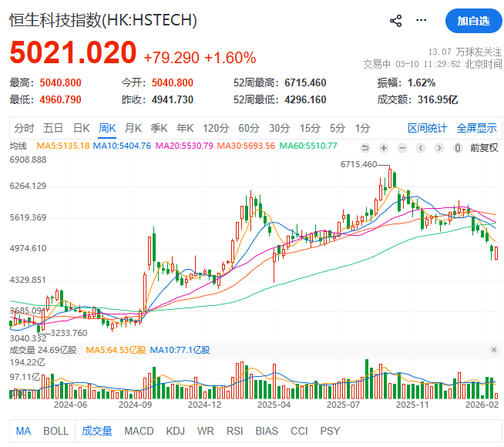Viewport: 504px width, 447px height.
Task: Close the volume panel with X icon
Action: (x=494, y=350)
